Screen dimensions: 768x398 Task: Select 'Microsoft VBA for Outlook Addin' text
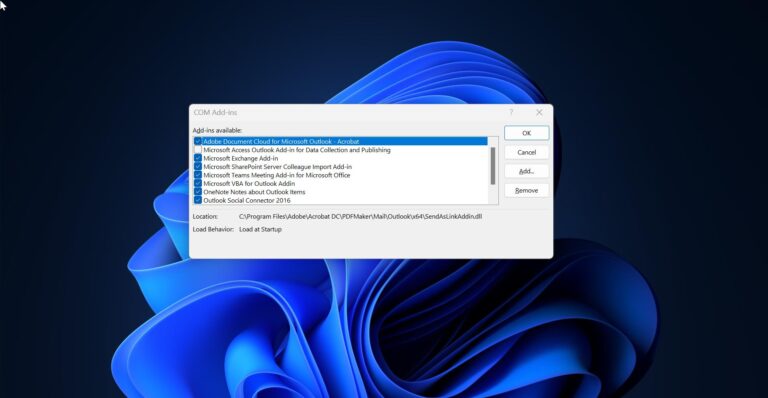tap(249, 183)
